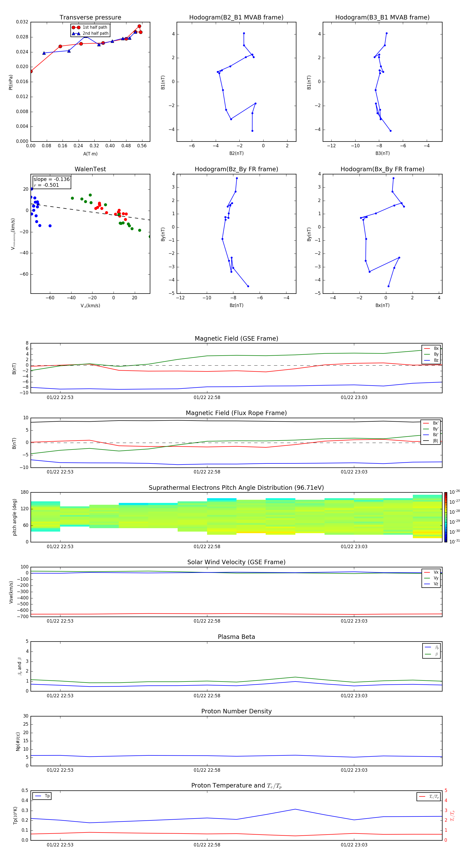Click "01/22 22:58" tick under Plasma Beta panel
The width and height of the screenshot is (473, 868).
click(207, 696)
